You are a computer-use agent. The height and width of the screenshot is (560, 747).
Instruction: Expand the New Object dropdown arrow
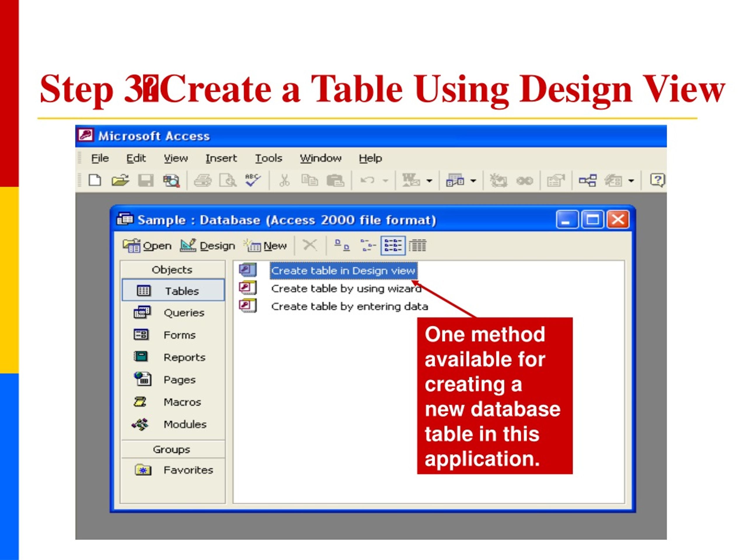(x=631, y=181)
